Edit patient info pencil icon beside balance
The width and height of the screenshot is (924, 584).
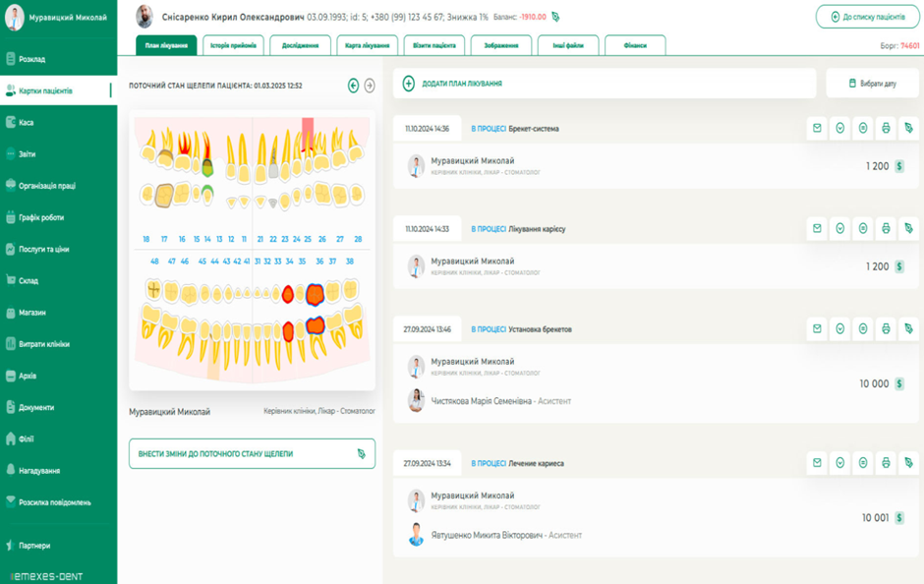tap(555, 17)
